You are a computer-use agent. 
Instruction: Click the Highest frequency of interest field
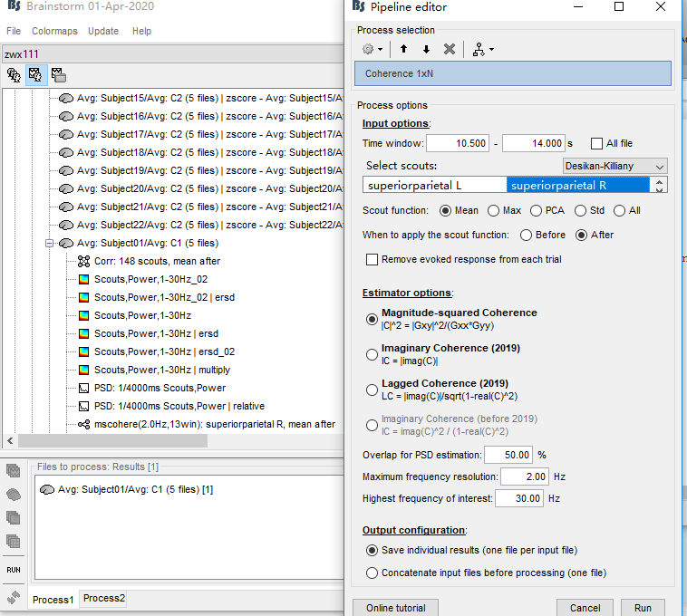point(518,498)
